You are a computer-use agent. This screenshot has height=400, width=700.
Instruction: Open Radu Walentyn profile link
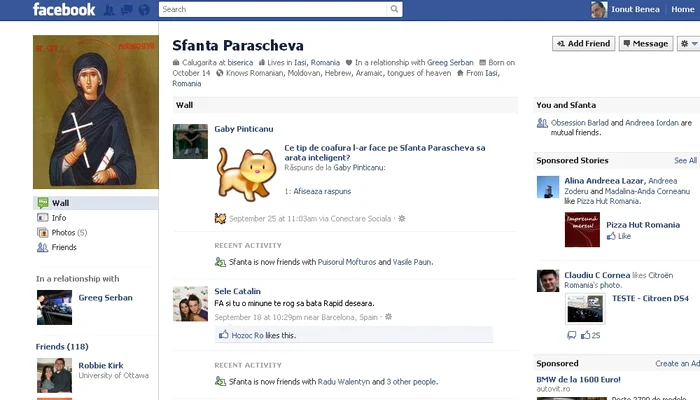(x=344, y=382)
